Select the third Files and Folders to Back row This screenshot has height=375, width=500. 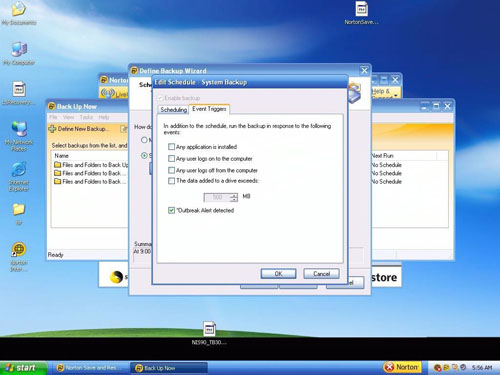point(90,181)
